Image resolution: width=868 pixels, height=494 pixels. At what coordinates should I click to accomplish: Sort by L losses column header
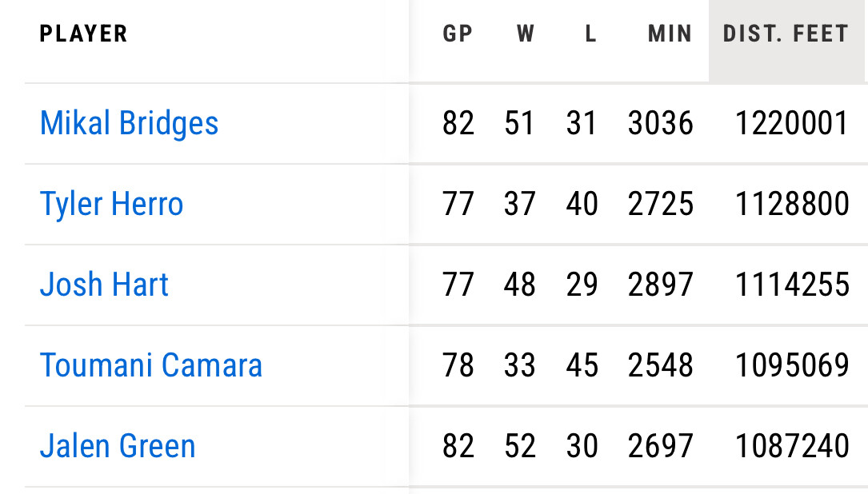tap(590, 34)
